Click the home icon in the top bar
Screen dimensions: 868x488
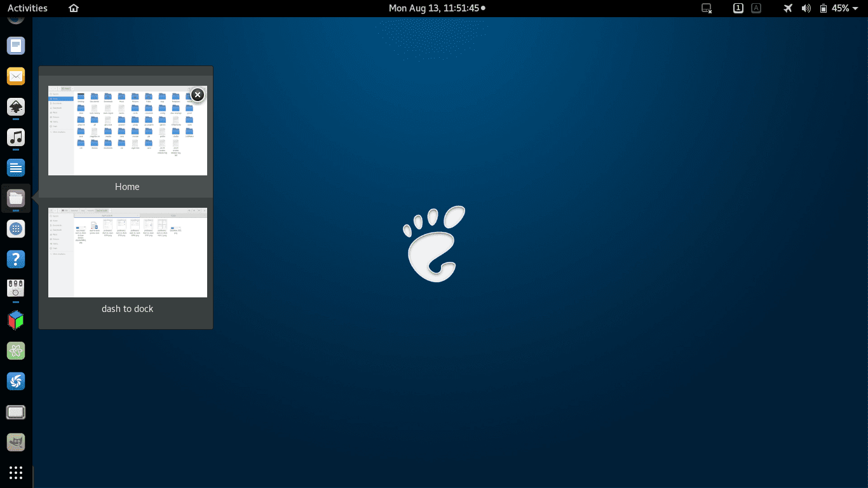tap(73, 8)
